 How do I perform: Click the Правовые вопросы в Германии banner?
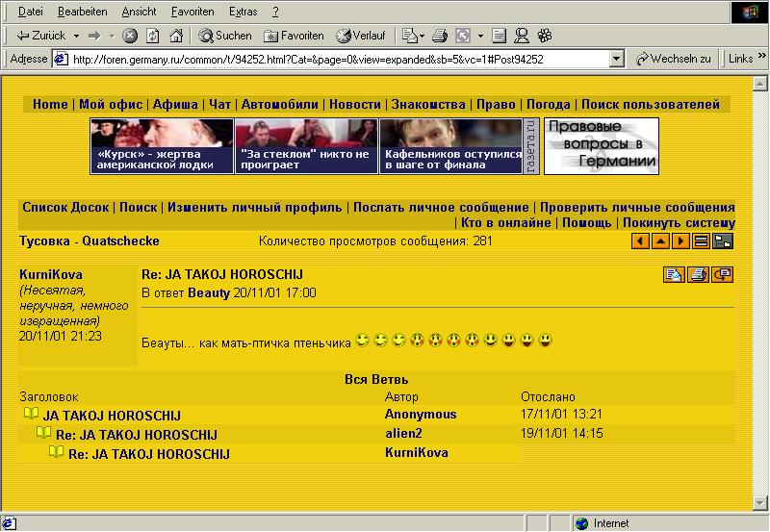point(602,146)
